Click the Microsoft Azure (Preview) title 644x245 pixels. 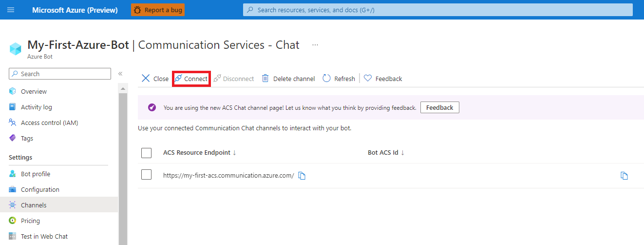tap(75, 10)
